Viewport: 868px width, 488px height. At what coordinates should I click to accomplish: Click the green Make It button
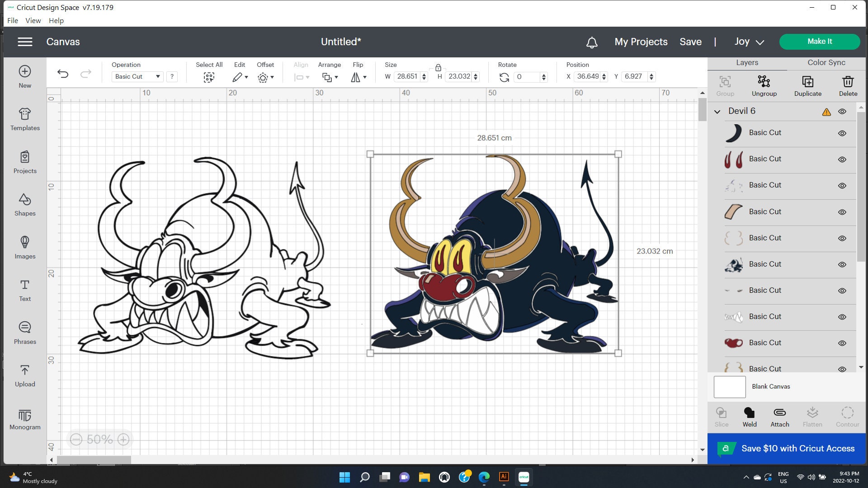820,42
